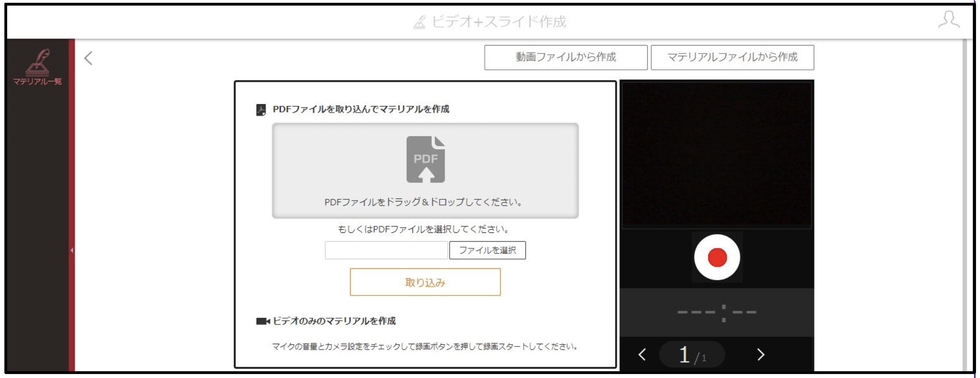This screenshot has height=378, width=980.
Task: Click the vertical scrollbar on the right
Action: point(964,205)
